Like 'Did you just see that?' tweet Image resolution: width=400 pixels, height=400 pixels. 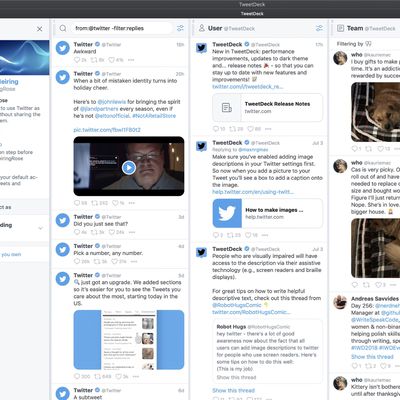112,232
